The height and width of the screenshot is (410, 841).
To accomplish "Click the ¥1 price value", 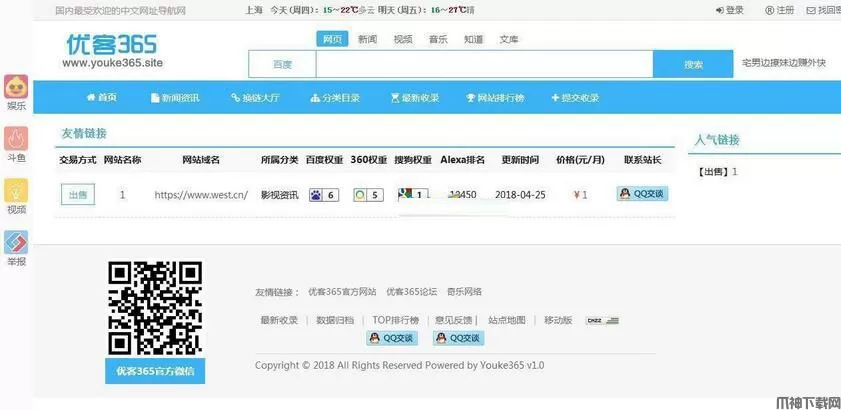I will tap(580, 195).
